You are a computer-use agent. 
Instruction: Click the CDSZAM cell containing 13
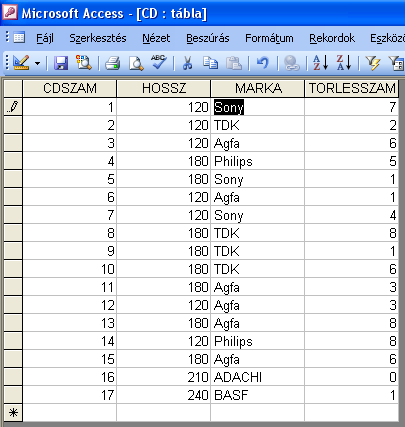(69, 323)
